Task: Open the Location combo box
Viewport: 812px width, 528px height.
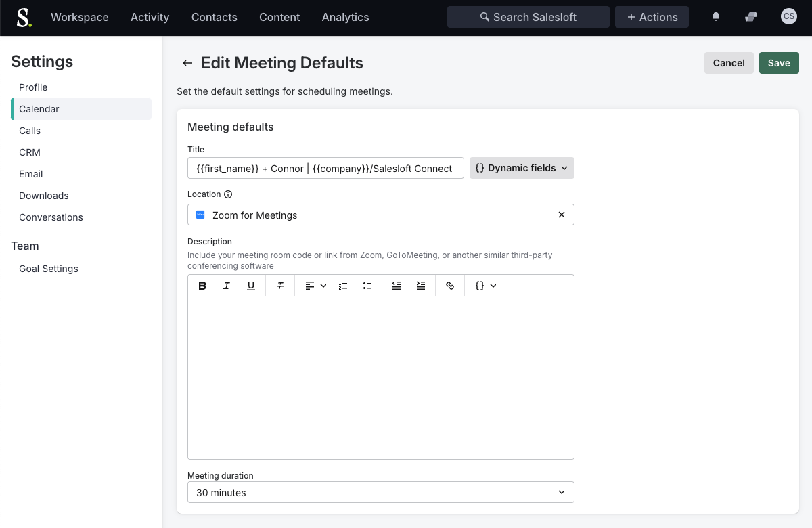Action: tap(381, 215)
